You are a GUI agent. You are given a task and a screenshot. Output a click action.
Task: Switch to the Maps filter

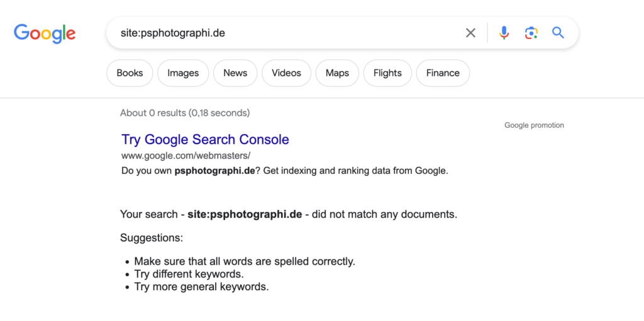tap(337, 73)
